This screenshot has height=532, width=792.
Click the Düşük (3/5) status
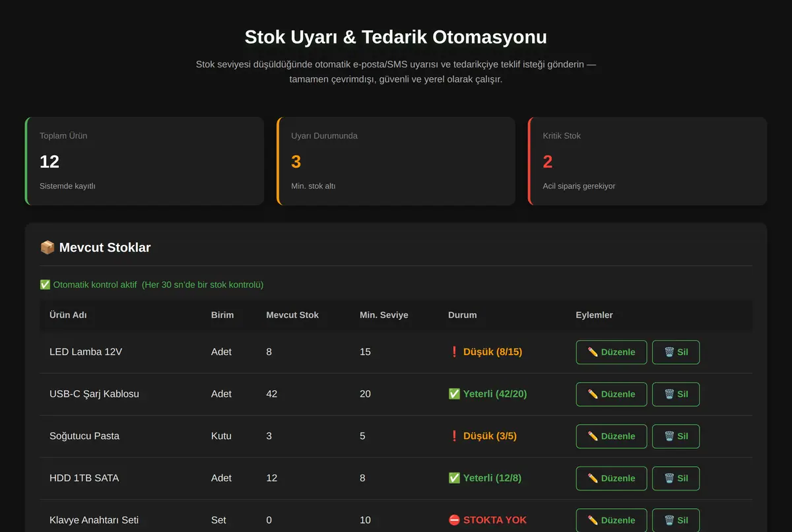coord(482,436)
